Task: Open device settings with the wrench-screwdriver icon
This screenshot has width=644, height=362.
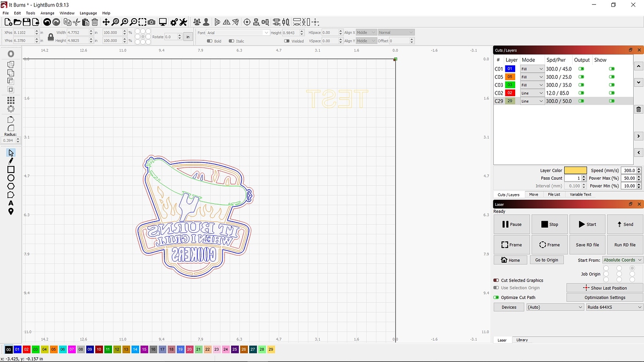Action: (x=183, y=22)
